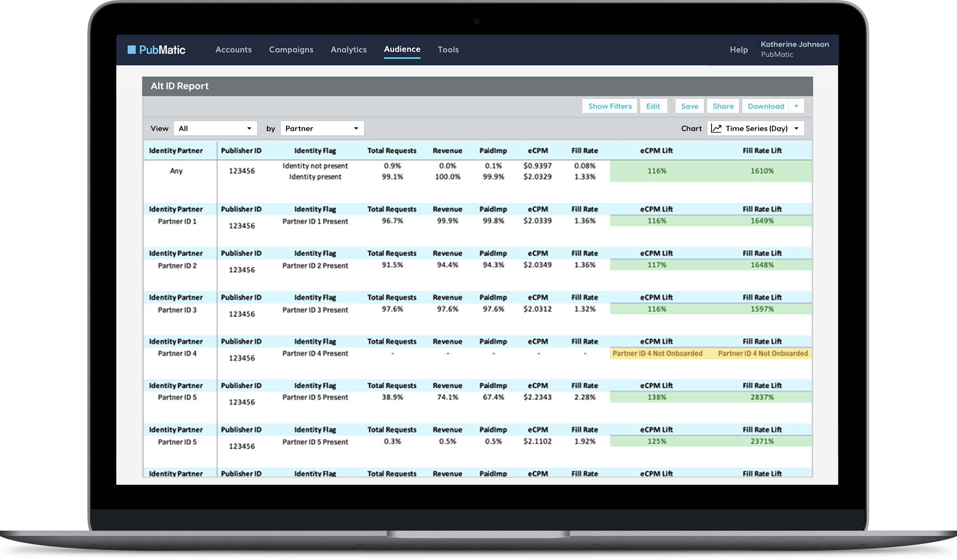Screen dimensions: 957x560
Task: Share the report
Action: pyautogui.click(x=723, y=106)
